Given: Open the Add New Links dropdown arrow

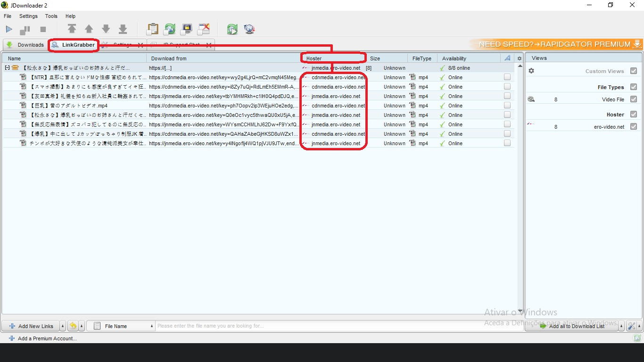Looking at the screenshot, I should [63, 326].
